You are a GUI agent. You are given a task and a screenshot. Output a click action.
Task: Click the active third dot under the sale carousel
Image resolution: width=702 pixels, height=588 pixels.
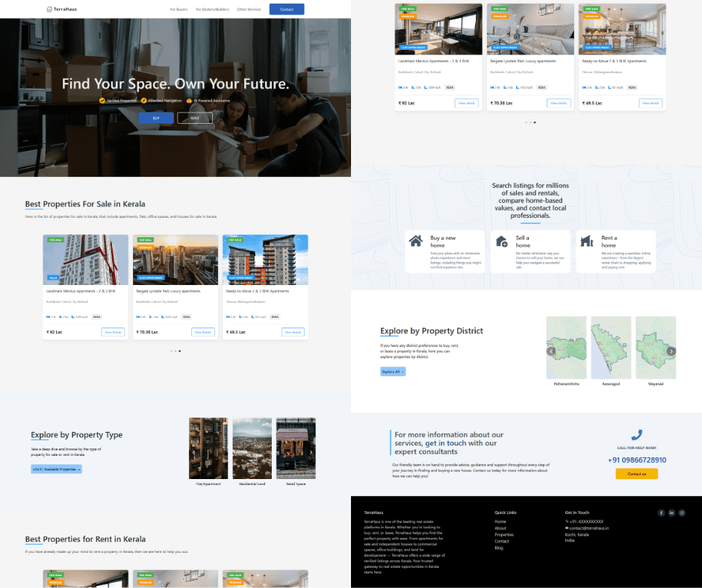[180, 351]
